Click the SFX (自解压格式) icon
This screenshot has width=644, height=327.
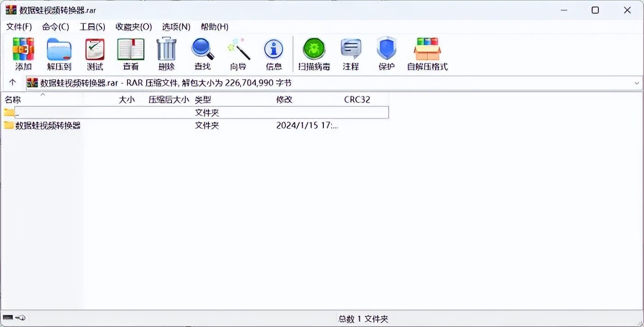[427, 54]
